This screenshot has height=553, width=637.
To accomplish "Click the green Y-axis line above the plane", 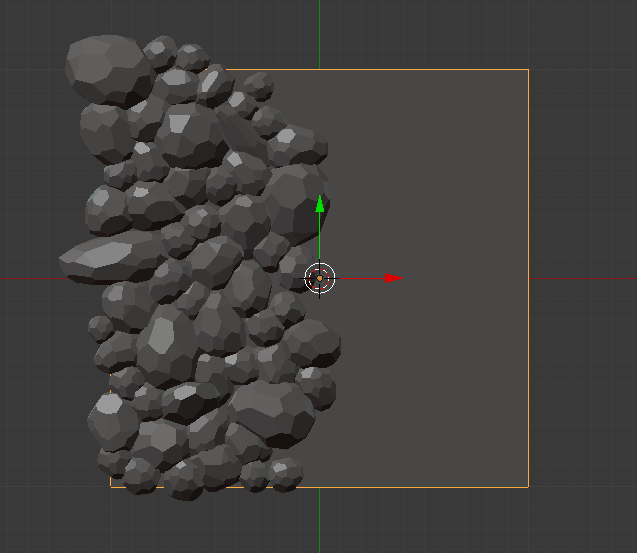I will click(320, 30).
